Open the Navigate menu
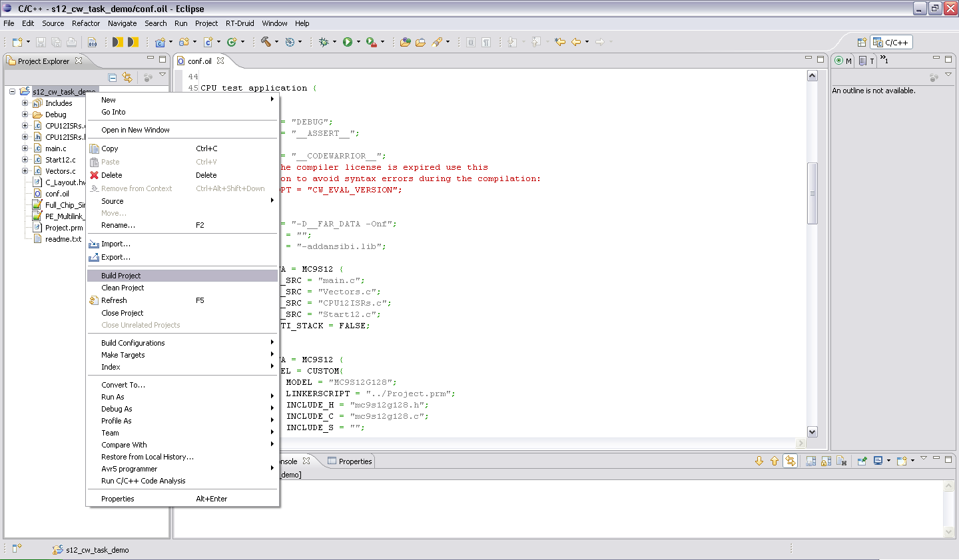 click(123, 23)
